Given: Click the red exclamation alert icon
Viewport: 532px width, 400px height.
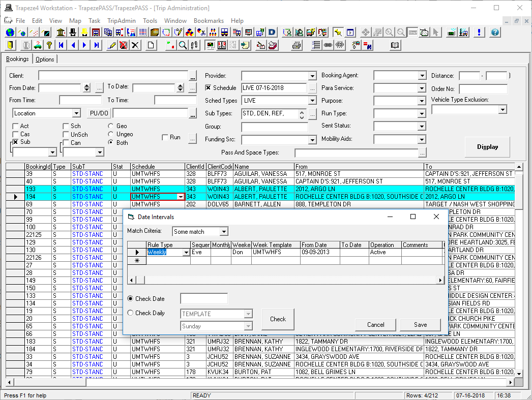Looking at the screenshot, I should 479,32.
